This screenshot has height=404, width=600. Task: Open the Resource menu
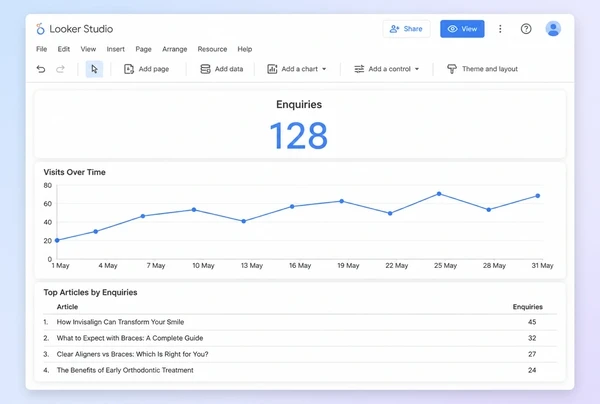pyautogui.click(x=212, y=49)
